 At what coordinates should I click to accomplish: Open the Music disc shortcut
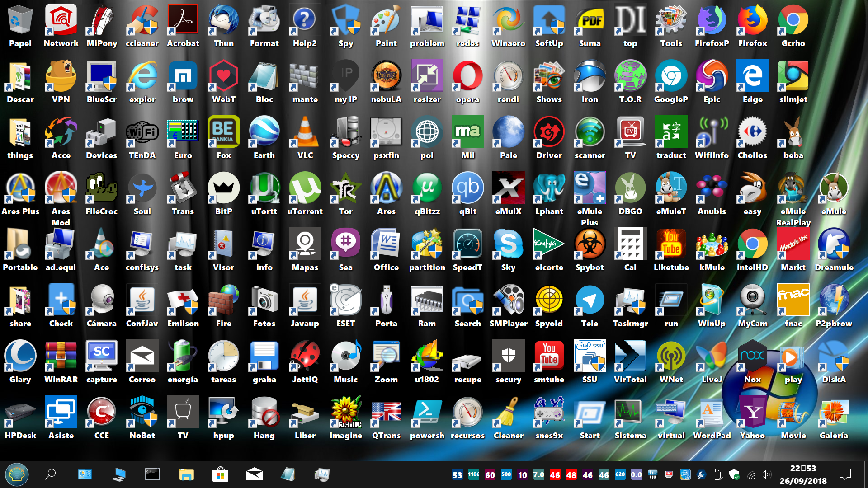click(346, 362)
